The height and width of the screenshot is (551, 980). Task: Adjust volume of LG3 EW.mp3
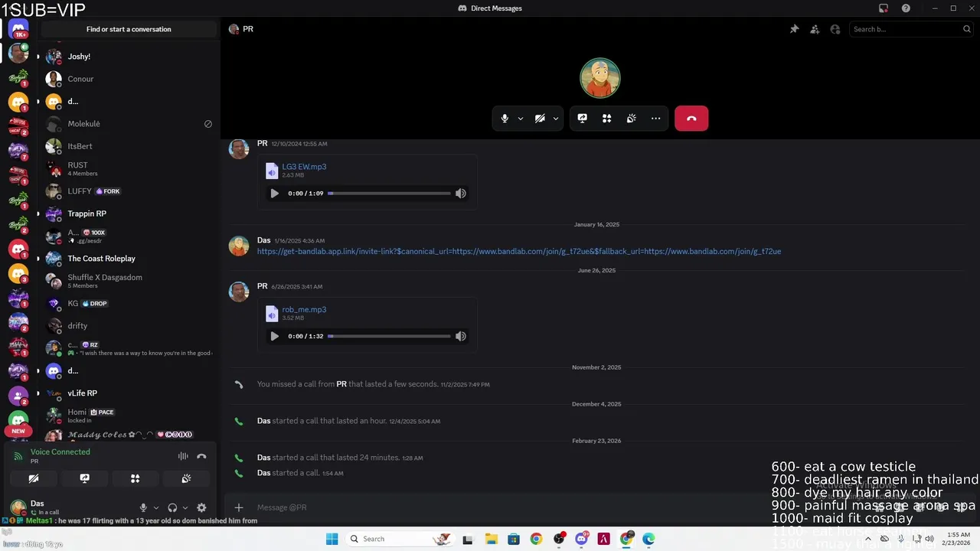(461, 194)
